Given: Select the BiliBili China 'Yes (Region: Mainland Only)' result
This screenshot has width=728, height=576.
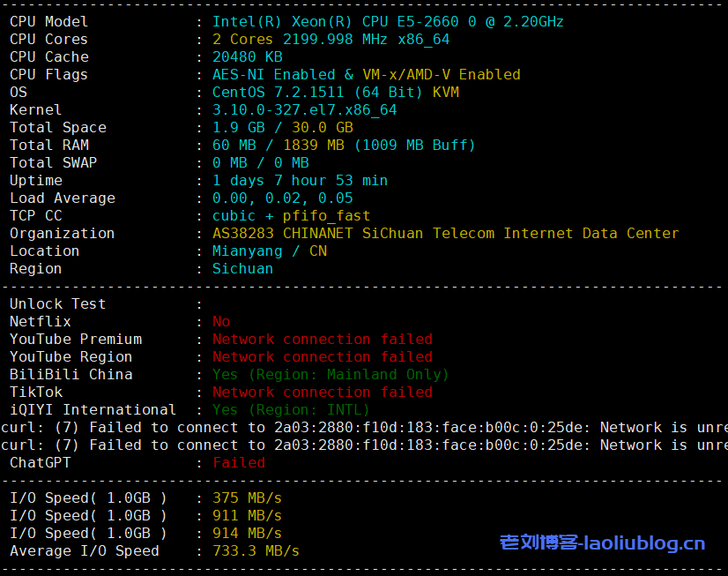Looking at the screenshot, I should (x=331, y=375).
